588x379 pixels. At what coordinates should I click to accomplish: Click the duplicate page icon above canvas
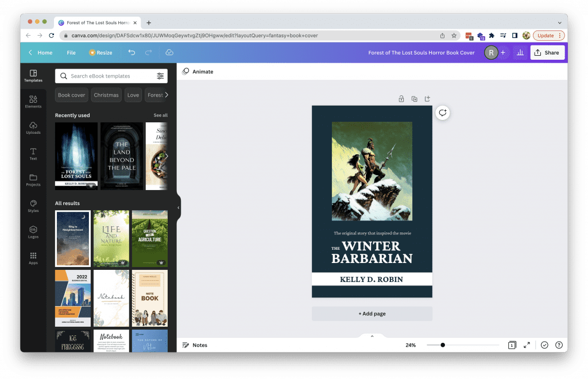tap(414, 99)
